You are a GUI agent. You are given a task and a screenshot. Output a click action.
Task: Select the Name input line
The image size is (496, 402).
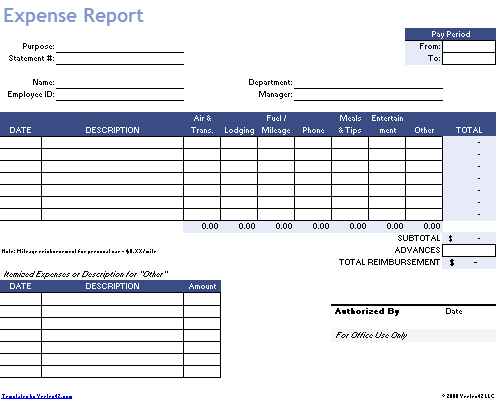point(120,83)
